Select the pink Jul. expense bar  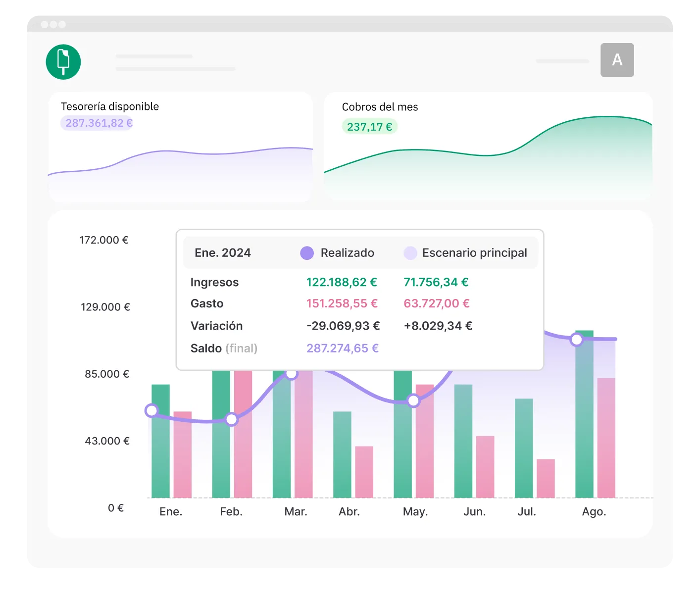point(546,478)
